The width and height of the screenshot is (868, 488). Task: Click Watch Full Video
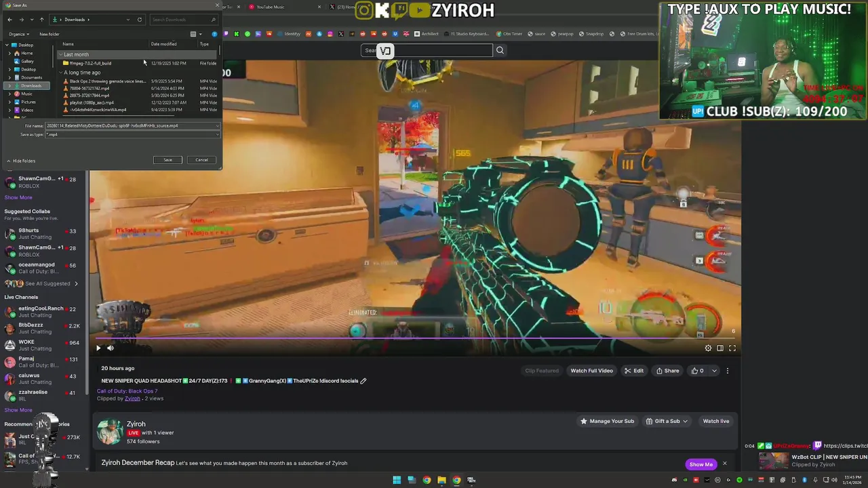point(591,371)
